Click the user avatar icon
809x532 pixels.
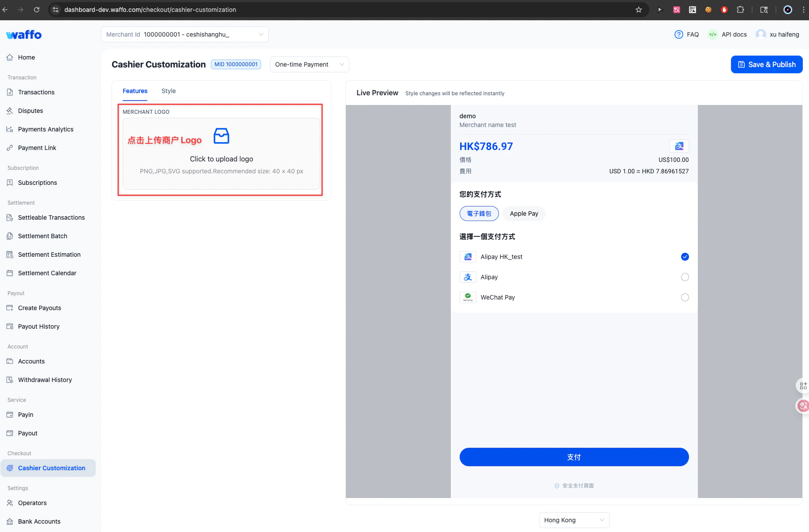761,34
